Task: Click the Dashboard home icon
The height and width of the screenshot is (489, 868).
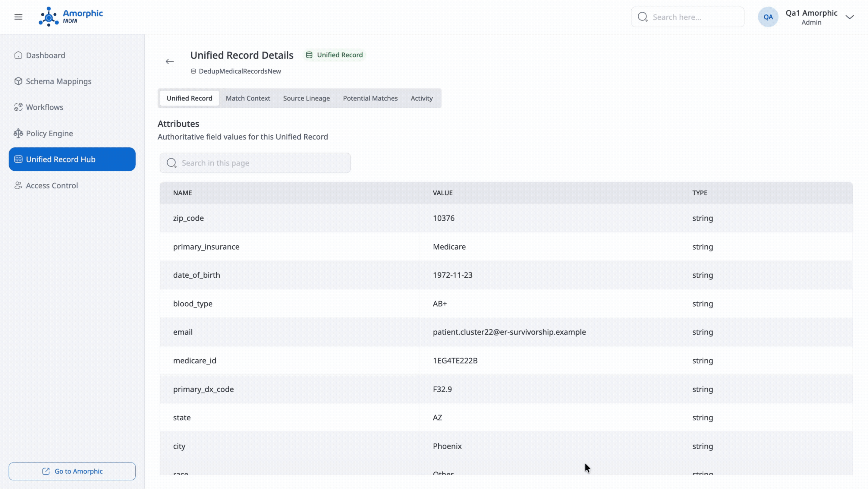Action: [x=18, y=55]
